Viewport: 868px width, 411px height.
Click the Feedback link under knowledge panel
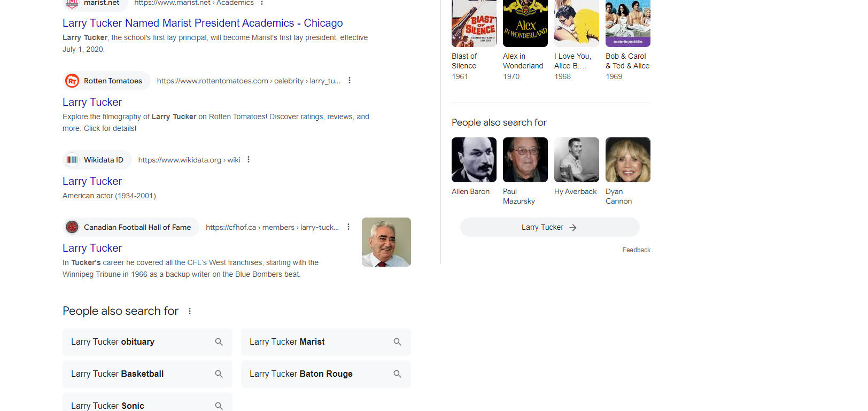coord(636,250)
